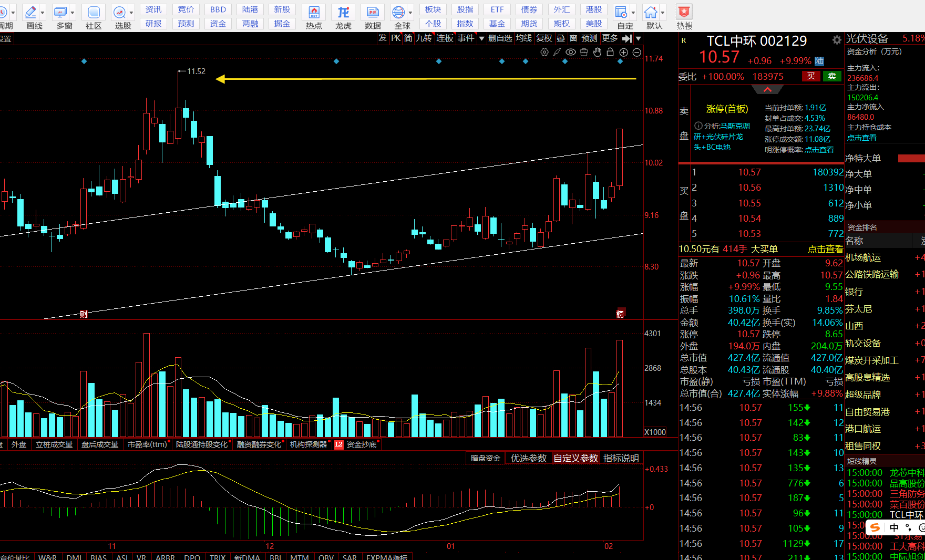The width and height of the screenshot is (925, 560).
Task: Click the R margin badge beside stock name
Action: (x=684, y=40)
